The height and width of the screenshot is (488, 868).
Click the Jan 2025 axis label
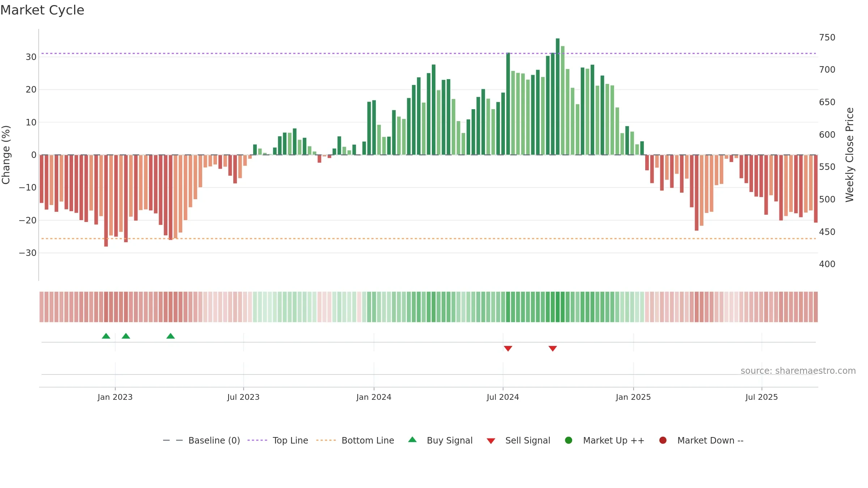click(x=633, y=397)
